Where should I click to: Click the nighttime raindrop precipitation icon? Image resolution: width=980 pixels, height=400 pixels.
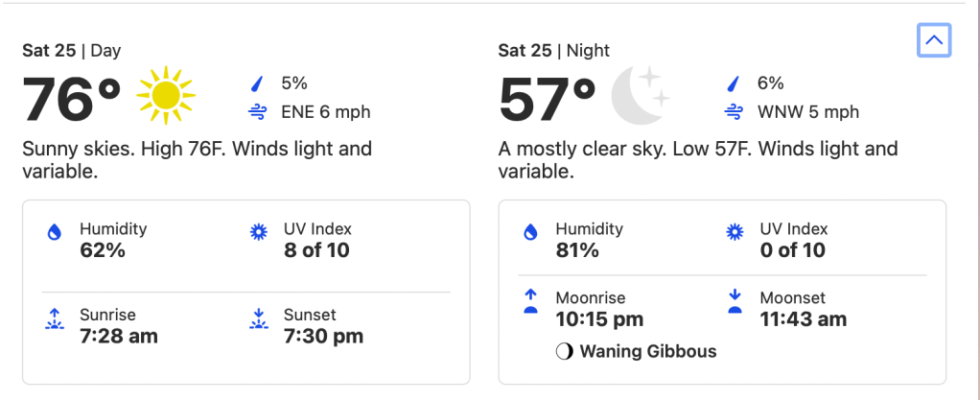coord(734,83)
